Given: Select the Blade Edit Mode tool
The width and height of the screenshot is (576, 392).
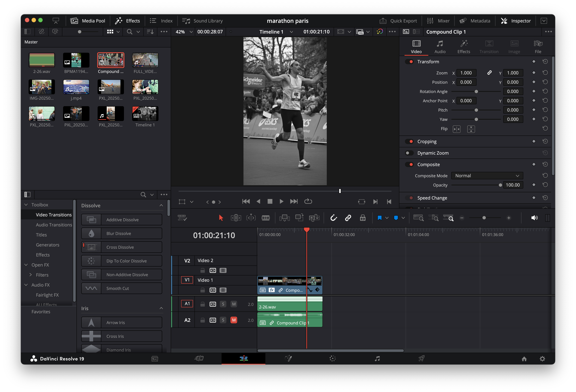Looking at the screenshot, I should [x=266, y=218].
